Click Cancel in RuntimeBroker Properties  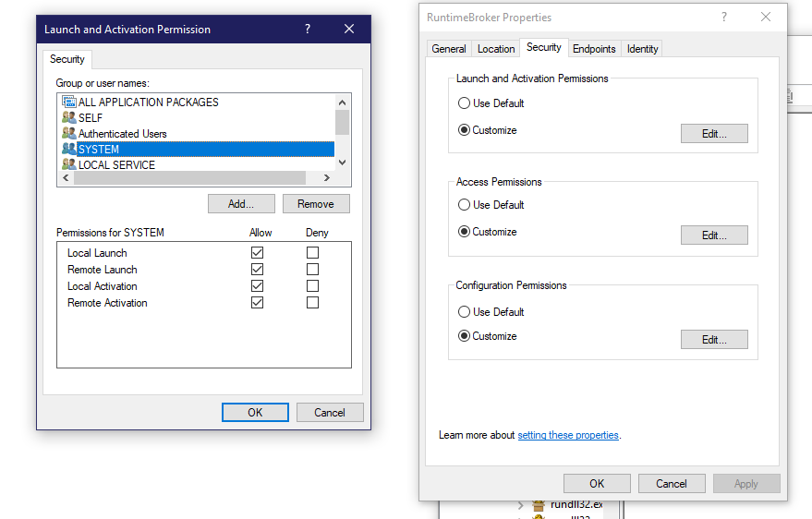(672, 483)
